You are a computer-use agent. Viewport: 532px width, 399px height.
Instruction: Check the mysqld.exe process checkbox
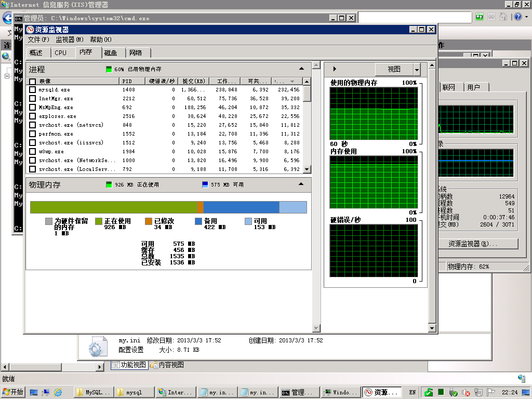click(33, 90)
